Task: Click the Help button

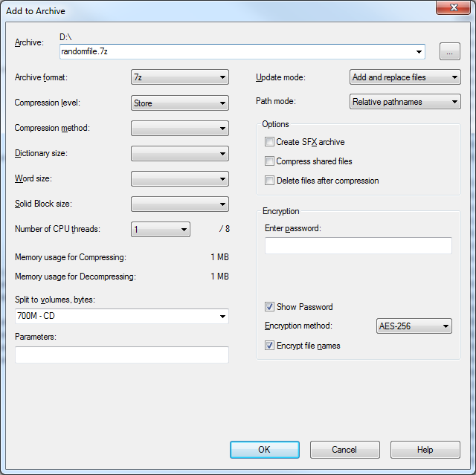Action: [x=425, y=450]
